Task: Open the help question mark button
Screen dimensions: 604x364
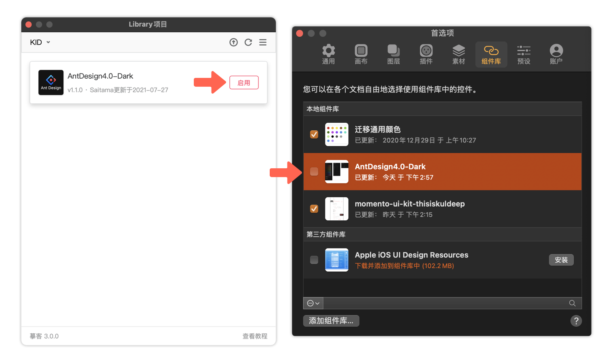Action: click(576, 321)
